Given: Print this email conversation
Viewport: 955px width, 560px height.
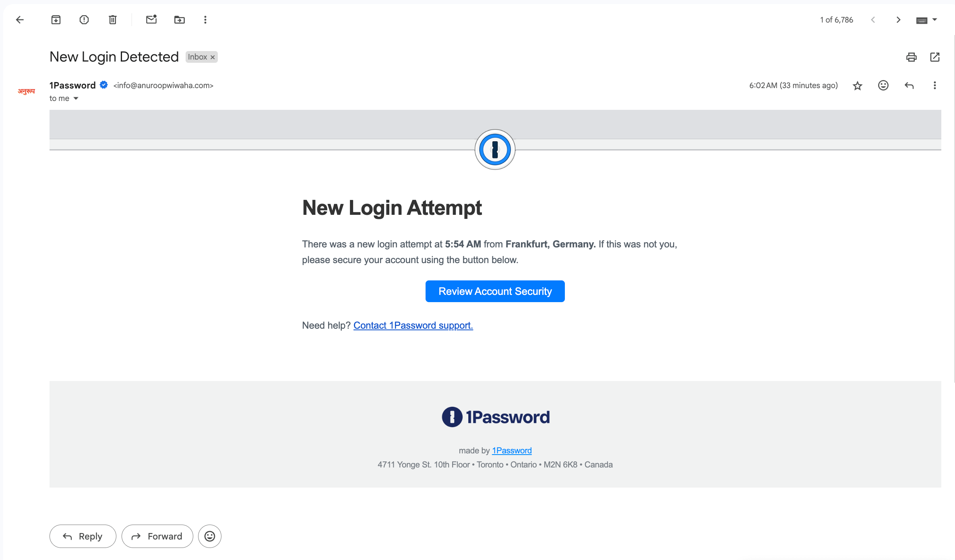Looking at the screenshot, I should point(912,57).
